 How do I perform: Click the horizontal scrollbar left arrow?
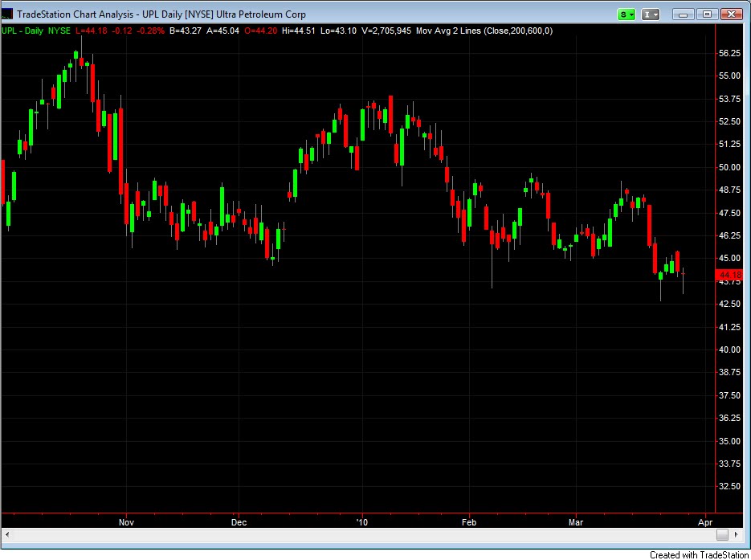pyautogui.click(x=6, y=534)
